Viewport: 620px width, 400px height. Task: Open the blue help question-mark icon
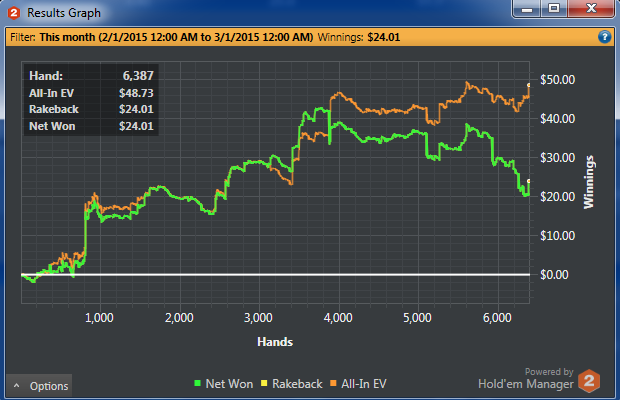point(604,37)
